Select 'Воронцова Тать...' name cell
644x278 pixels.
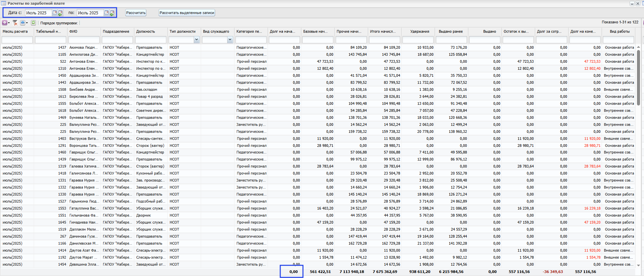84,146
